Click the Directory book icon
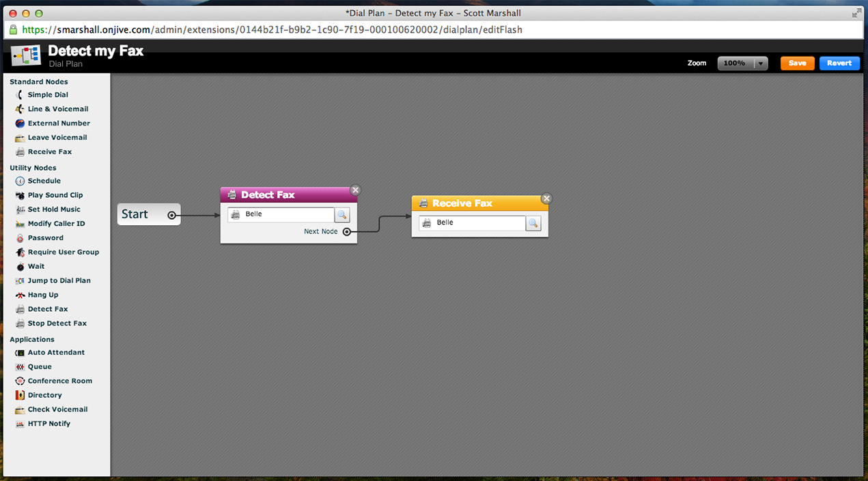 (20, 395)
